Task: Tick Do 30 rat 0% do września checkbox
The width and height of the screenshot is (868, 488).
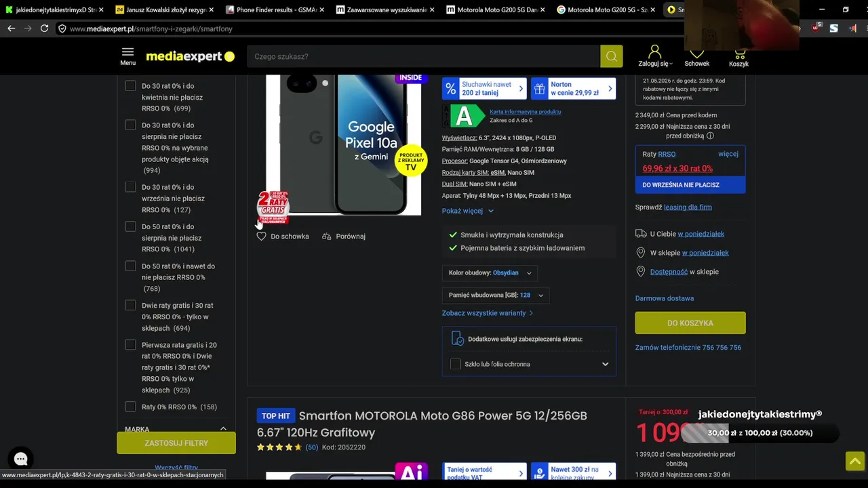Action: tap(130, 187)
